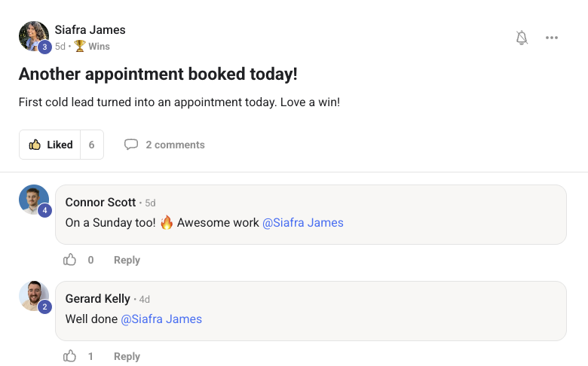Click the post title Another appointment booked today!
Screen dimensions: 588x366
coord(158,74)
